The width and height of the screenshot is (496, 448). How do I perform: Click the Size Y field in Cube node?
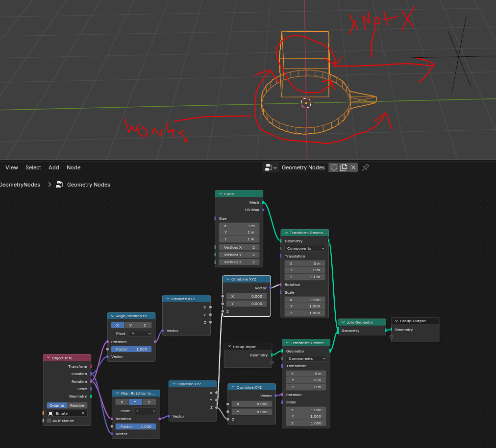(239, 232)
